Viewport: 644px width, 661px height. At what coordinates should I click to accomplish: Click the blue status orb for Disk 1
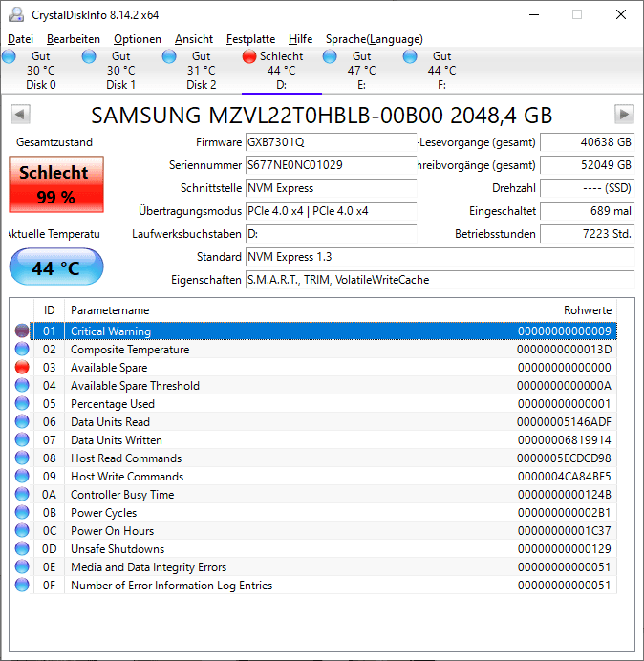[x=89, y=56]
